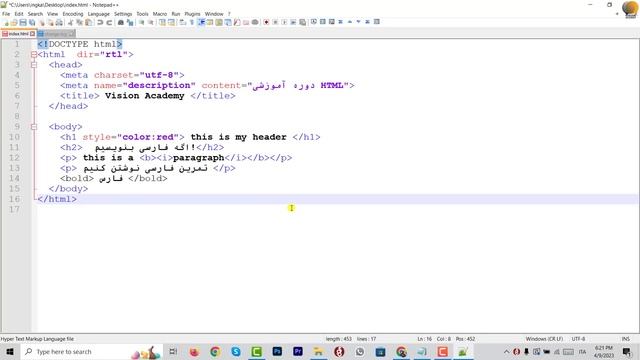Save the file using the Save icon
This screenshot has height=360, width=640.
pyautogui.click(x=23, y=22)
